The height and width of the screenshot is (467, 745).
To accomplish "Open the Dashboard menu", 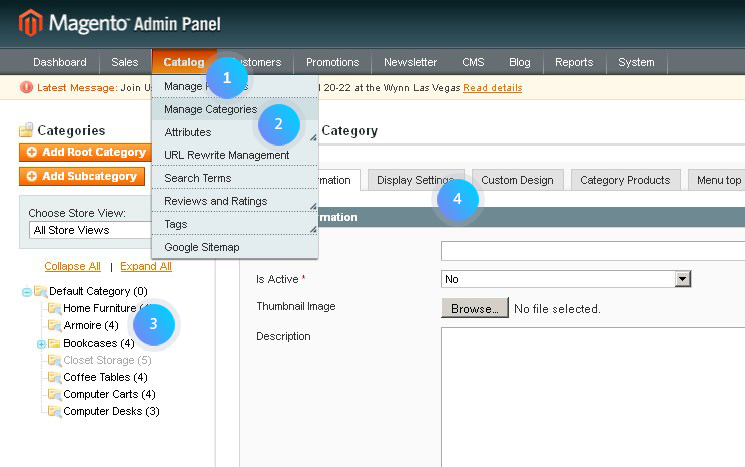I will [x=60, y=62].
